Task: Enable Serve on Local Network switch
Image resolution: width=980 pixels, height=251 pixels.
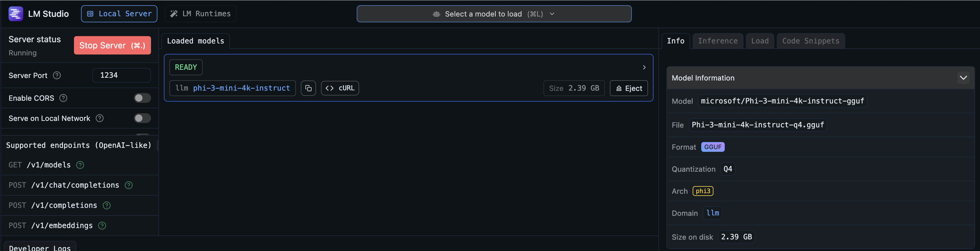Action: [142, 118]
